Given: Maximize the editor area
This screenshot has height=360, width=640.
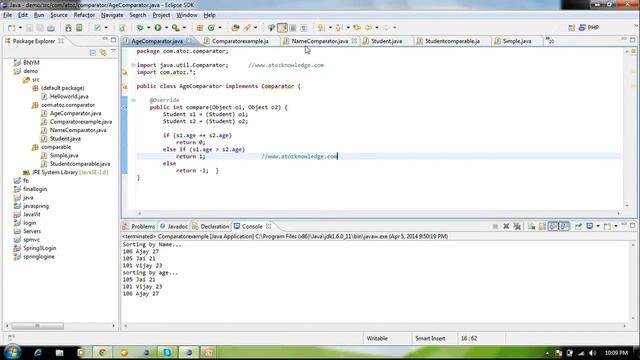Looking at the screenshot, I should (x=633, y=40).
